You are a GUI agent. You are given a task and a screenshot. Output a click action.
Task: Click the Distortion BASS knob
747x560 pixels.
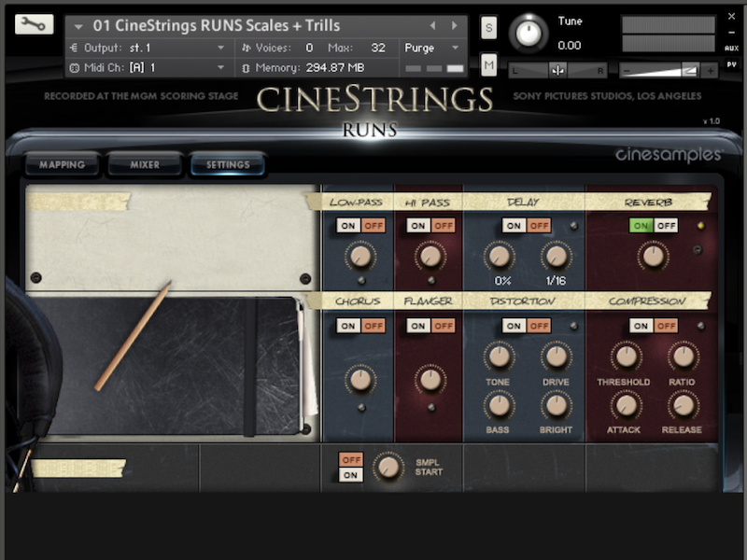tap(500, 405)
